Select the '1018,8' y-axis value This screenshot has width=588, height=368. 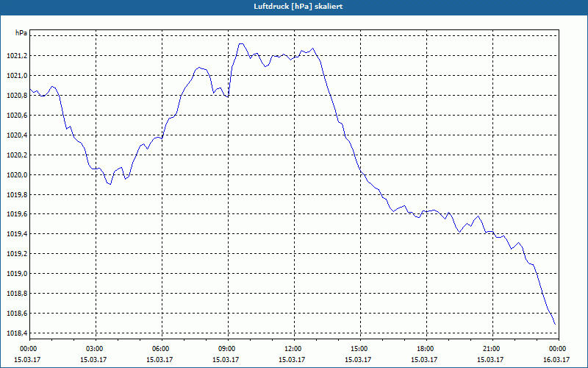tap(17, 294)
